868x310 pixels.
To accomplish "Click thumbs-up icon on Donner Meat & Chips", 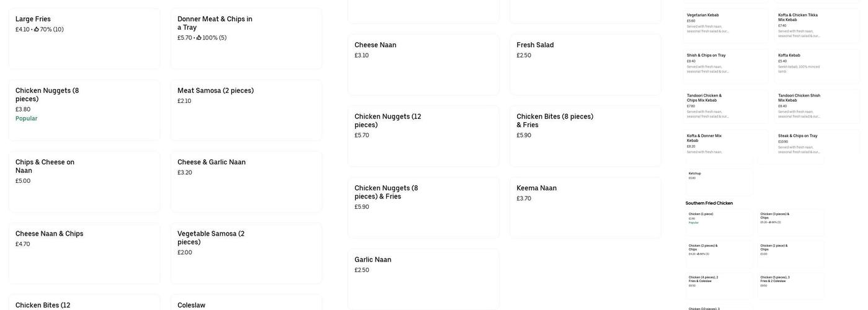I will [x=199, y=38].
